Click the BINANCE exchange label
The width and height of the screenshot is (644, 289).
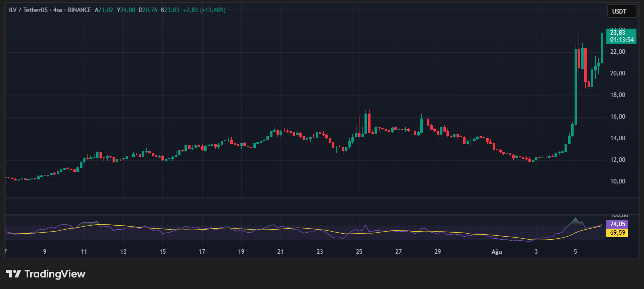[80, 10]
